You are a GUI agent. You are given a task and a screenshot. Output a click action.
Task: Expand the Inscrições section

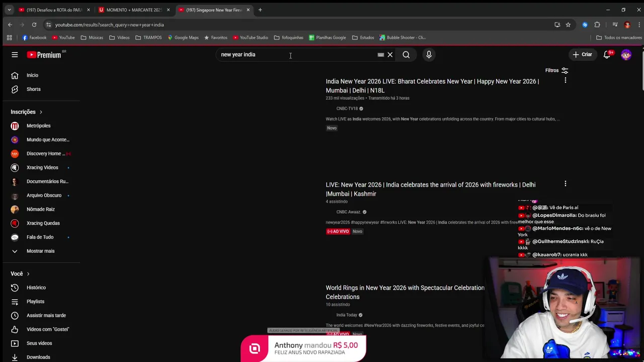[x=27, y=112]
